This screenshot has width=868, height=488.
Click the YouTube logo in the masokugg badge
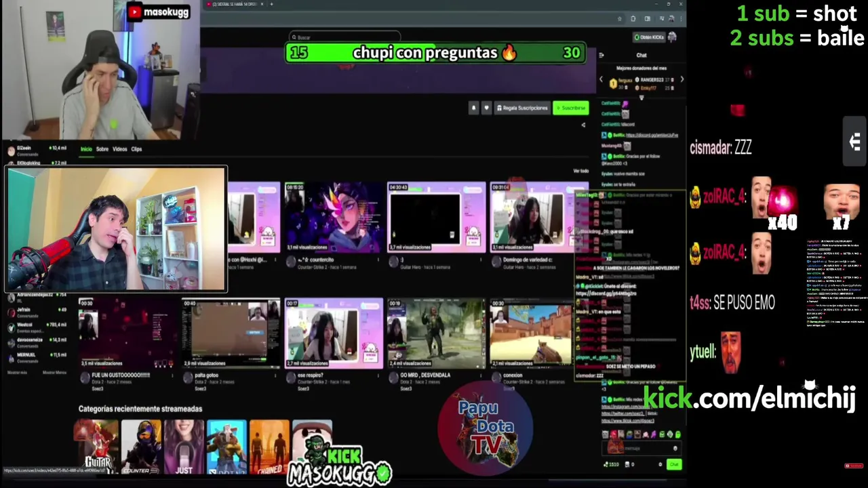point(135,12)
